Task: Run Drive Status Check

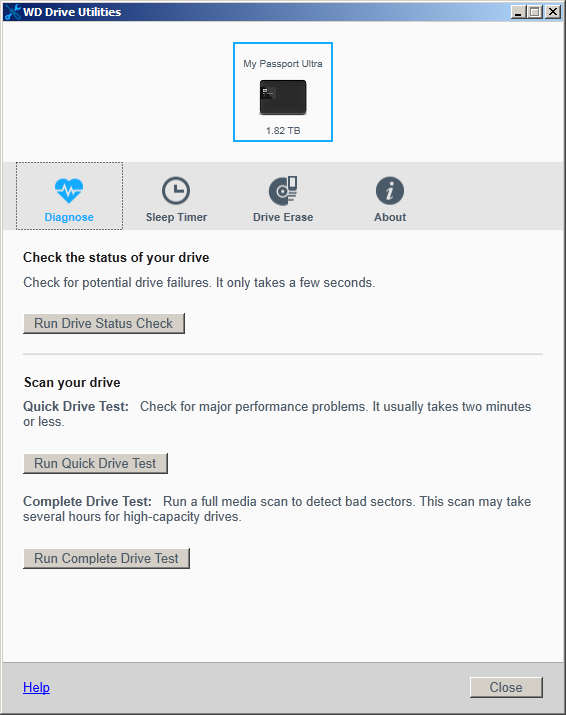Action: coord(104,323)
